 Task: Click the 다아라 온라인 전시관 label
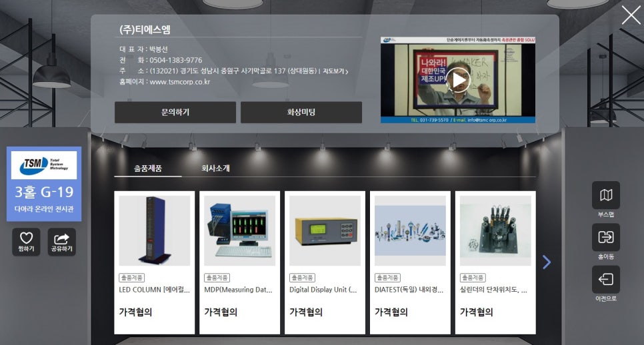point(44,209)
